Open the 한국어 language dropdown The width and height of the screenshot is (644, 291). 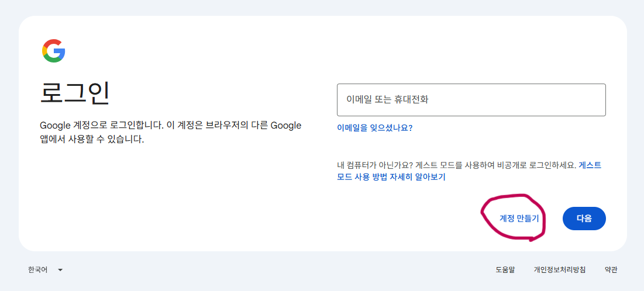(45, 269)
